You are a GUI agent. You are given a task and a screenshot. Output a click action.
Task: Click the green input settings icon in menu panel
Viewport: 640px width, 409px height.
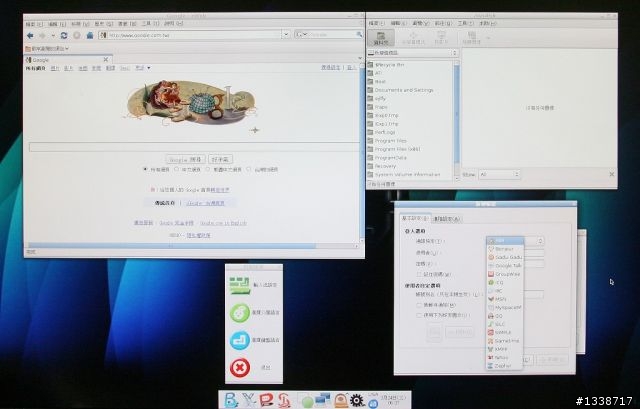tap(240, 285)
